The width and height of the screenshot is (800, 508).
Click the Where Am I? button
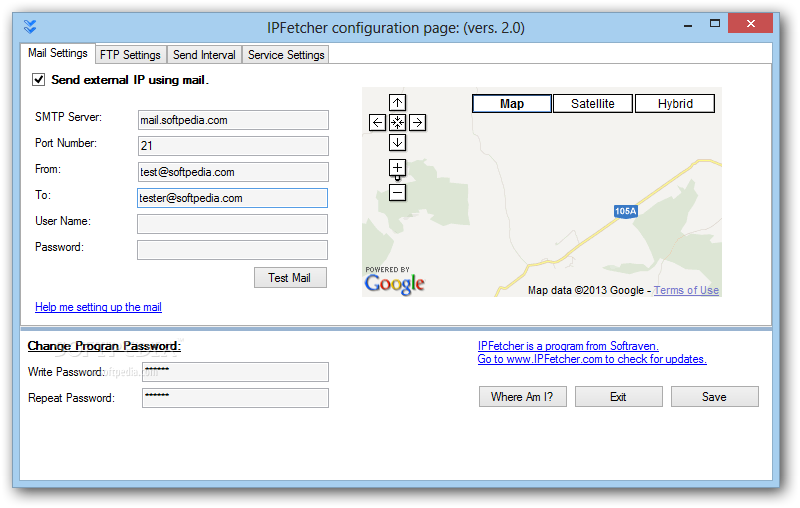click(x=522, y=397)
